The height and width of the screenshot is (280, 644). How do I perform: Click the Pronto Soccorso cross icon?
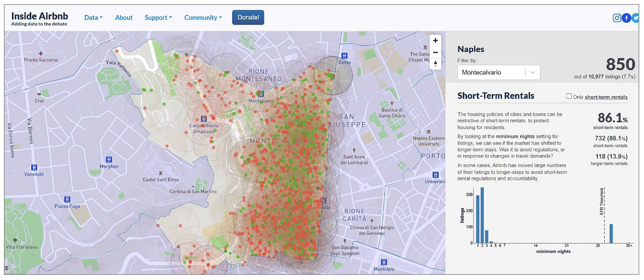[x=41, y=53]
